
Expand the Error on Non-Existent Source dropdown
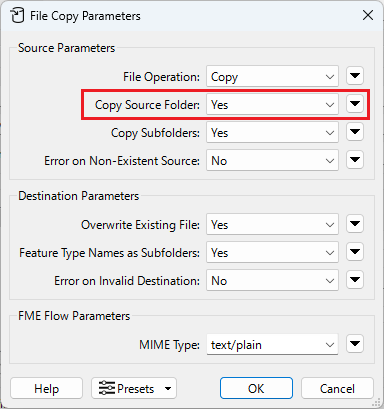272,161
